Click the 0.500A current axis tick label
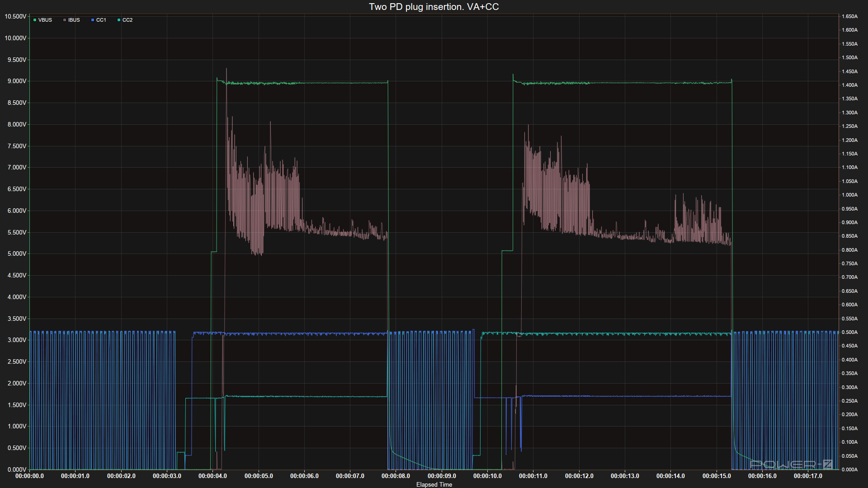Viewport: 868px width, 488px height. tap(849, 332)
